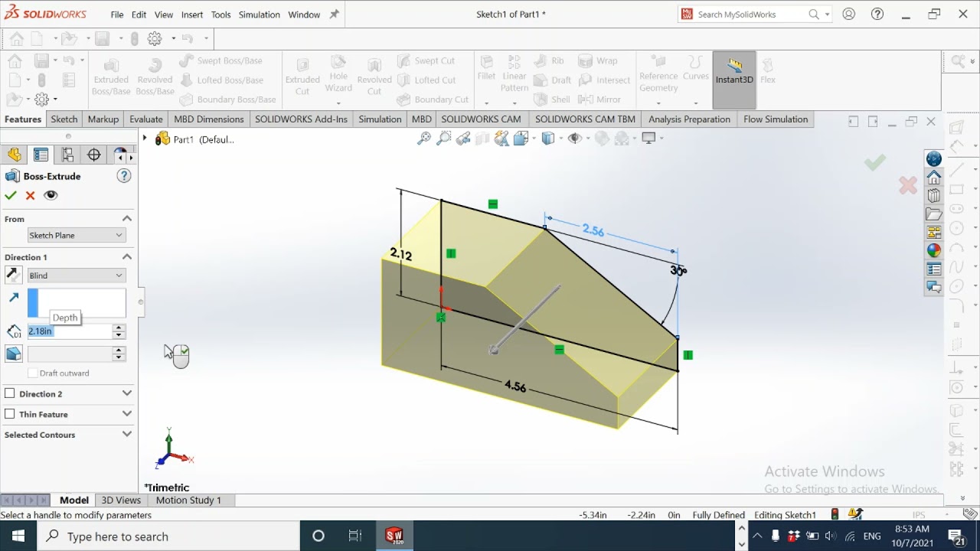
Task: Click the Reverse Direction arrow icon
Action: point(13,275)
